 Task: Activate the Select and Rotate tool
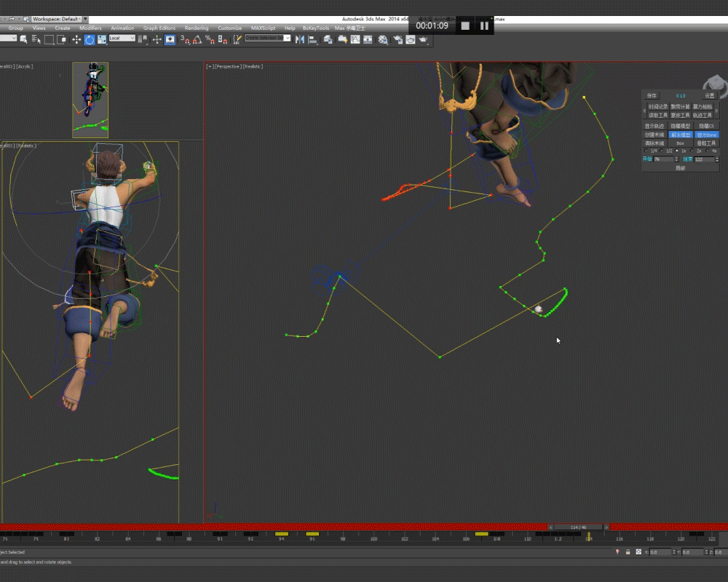[89, 40]
